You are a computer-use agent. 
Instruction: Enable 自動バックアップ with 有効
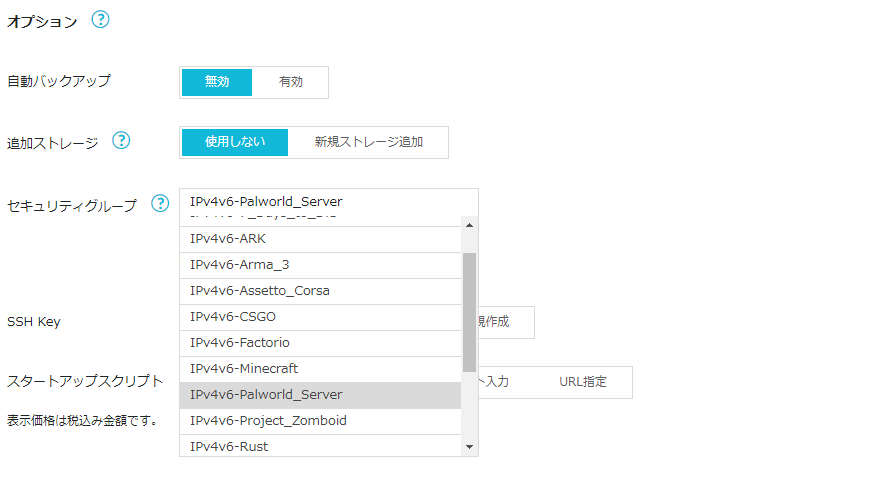(290, 82)
